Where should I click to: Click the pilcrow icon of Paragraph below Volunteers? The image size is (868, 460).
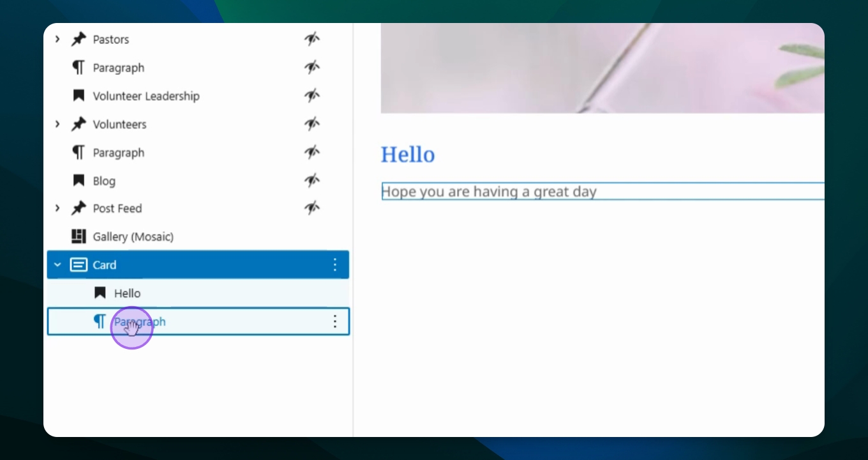pyautogui.click(x=79, y=153)
